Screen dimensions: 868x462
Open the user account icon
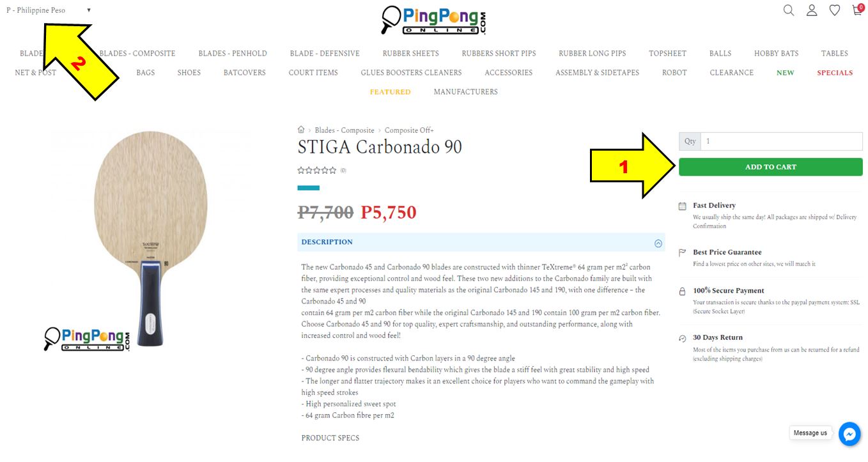pos(812,10)
